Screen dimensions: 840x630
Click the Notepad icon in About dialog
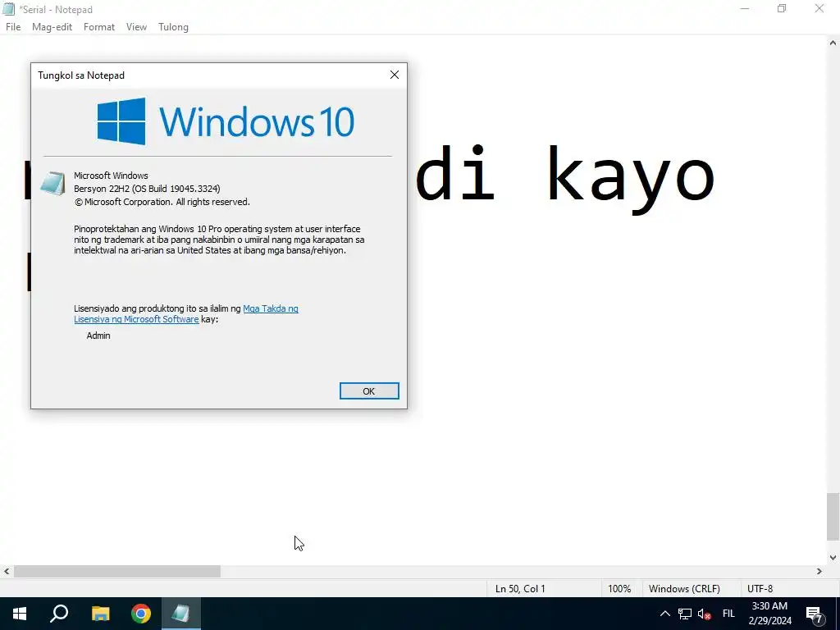pyautogui.click(x=52, y=183)
